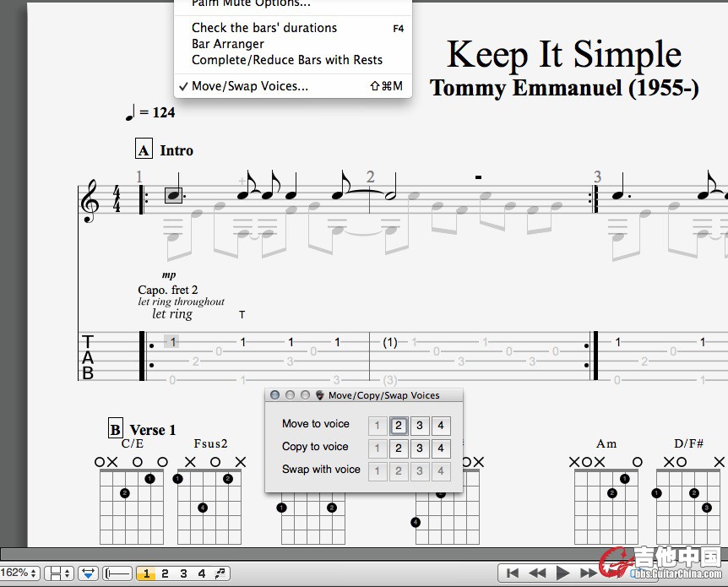Viewport: 728px width, 587px height.
Task: Click the disabled Copy to voice 1 button
Action: [x=377, y=448]
